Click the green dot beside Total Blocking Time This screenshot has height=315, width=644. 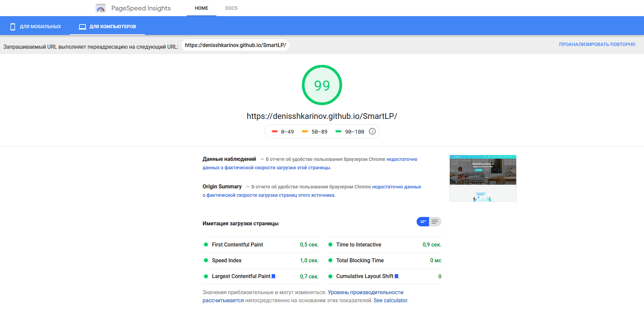click(330, 260)
